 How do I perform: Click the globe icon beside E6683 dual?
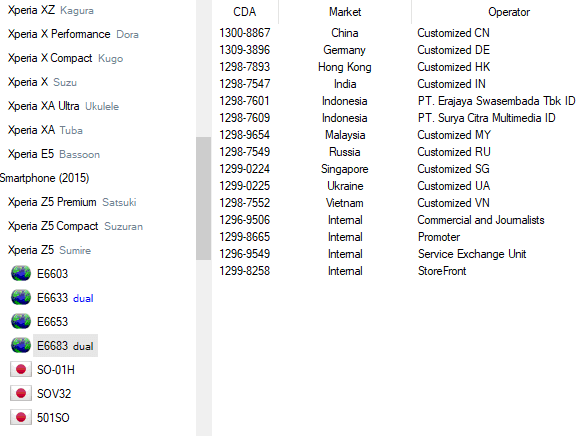pos(21,346)
